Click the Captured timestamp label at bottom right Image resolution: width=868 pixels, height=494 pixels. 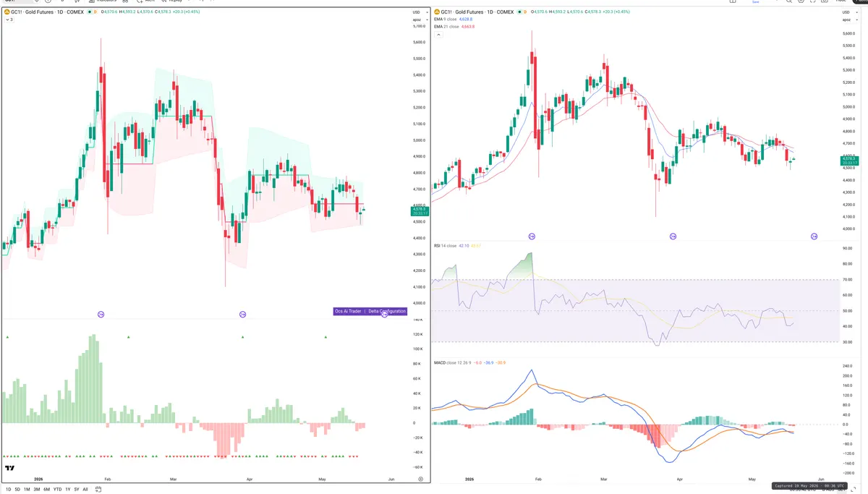pyautogui.click(x=809, y=486)
